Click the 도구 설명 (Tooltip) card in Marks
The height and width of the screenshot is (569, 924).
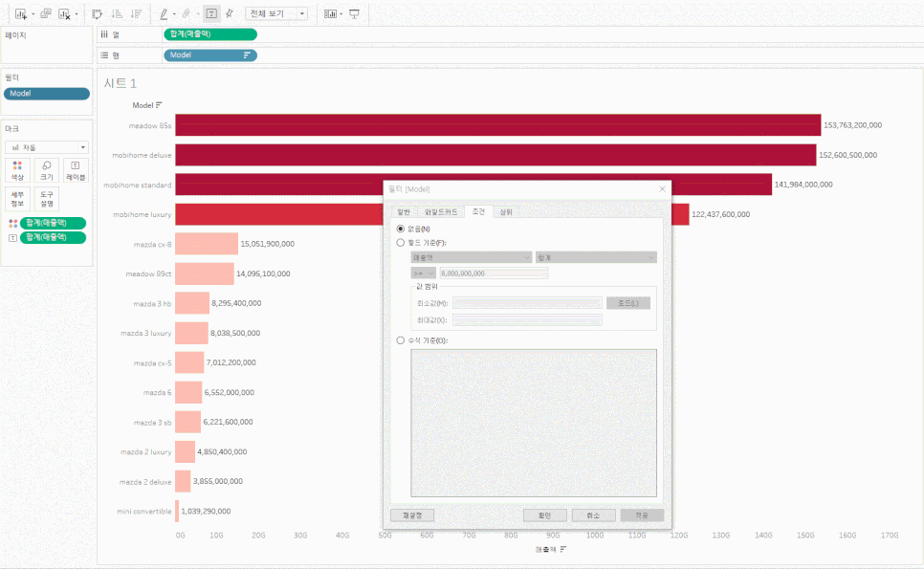[x=47, y=199]
